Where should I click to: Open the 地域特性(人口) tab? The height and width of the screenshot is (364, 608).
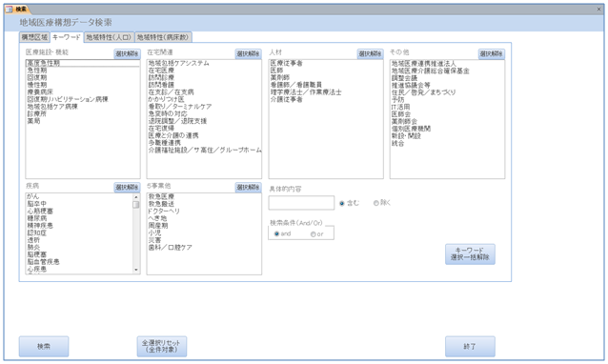[x=109, y=37]
